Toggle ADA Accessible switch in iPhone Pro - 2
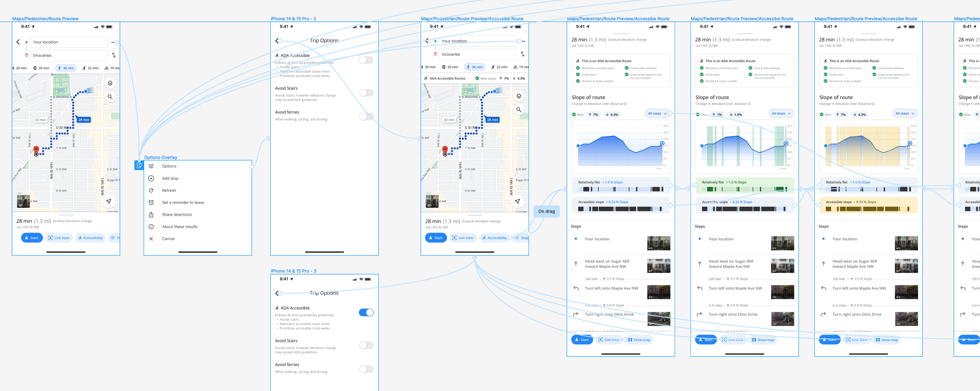The width and height of the screenshot is (980, 391). coord(366,60)
